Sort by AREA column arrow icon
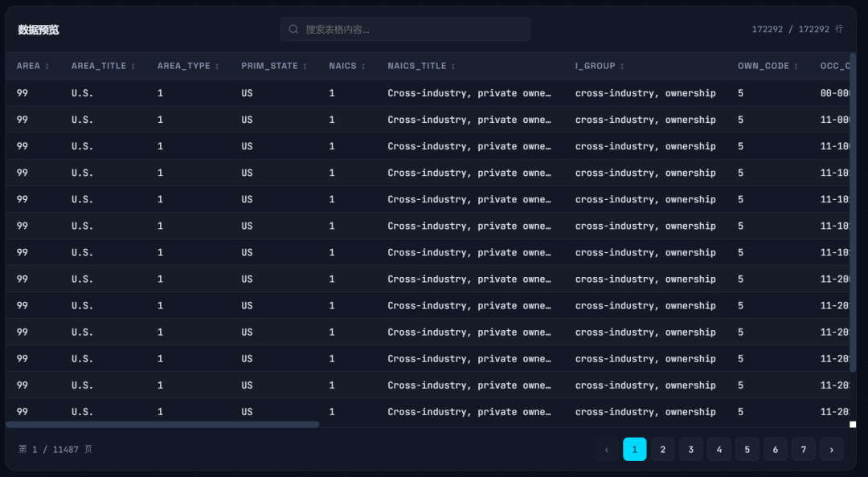The height and width of the screenshot is (477, 868). point(47,67)
